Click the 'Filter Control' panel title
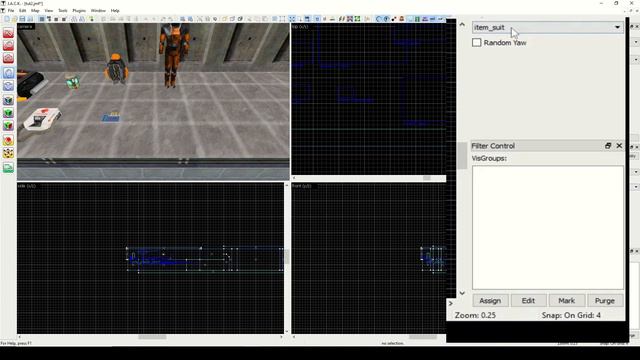Image resolution: width=640 pixels, height=360 pixels. point(493,146)
